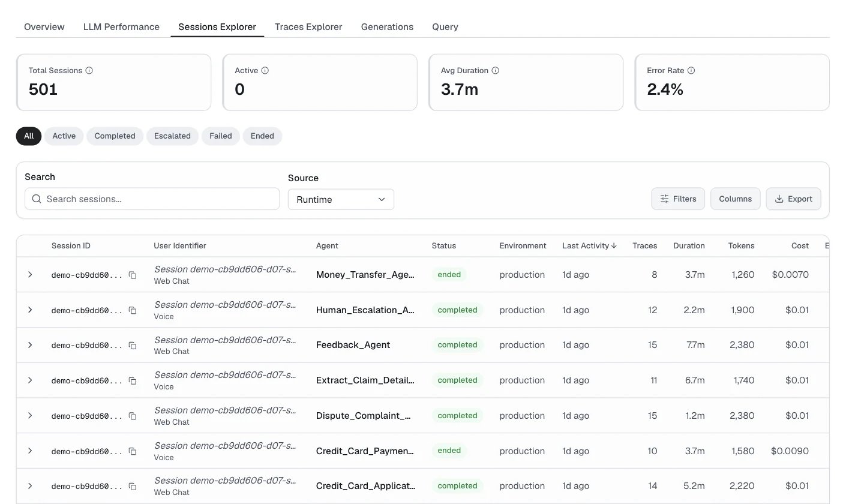
Task: Click the Tokens column header
Action: [x=742, y=245]
